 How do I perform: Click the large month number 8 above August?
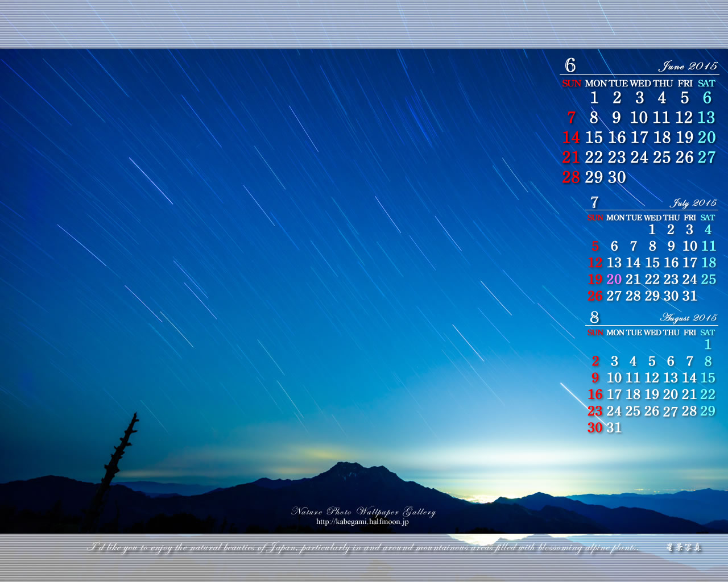click(x=594, y=317)
